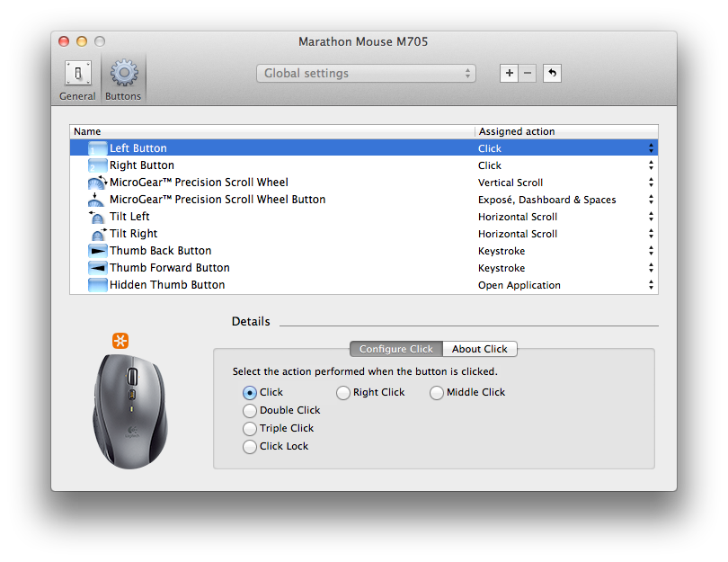
Task: Click the Assigned action column header
Action: 566,131
